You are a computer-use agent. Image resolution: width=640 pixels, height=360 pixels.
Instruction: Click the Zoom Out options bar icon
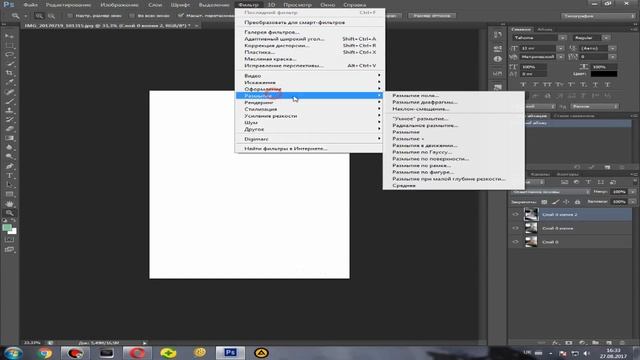[x=51, y=16]
